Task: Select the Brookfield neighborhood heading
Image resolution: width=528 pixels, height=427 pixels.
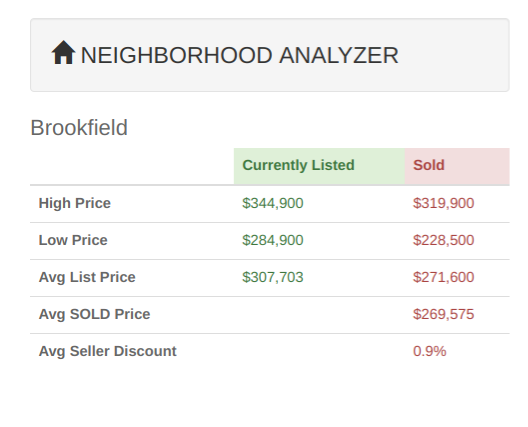Action: tap(79, 128)
